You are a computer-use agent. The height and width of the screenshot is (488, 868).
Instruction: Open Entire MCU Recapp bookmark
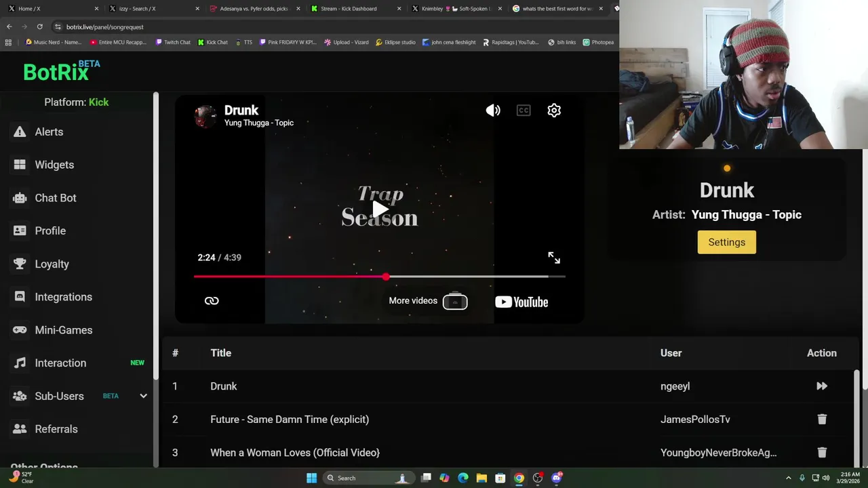pos(118,42)
